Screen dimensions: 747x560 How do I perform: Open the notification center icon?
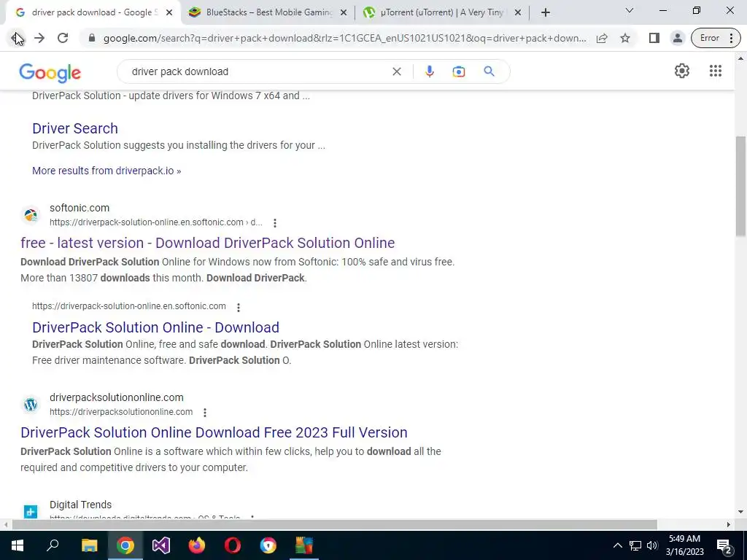click(x=724, y=546)
